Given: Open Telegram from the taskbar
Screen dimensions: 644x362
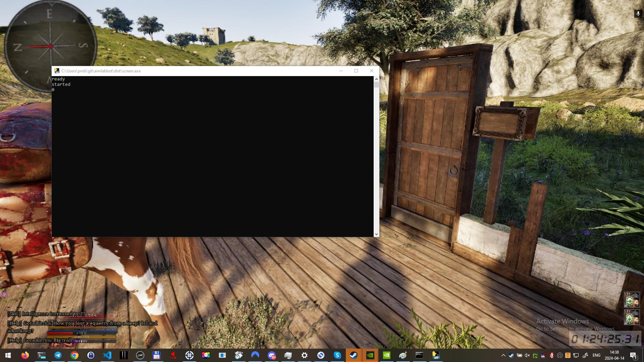Looking at the screenshot, I should 58,355.
